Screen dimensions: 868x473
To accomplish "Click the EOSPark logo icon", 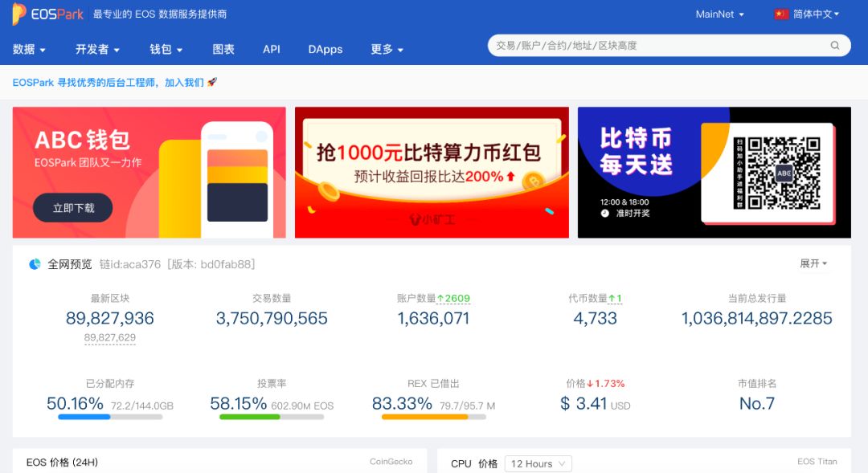I will (18, 14).
